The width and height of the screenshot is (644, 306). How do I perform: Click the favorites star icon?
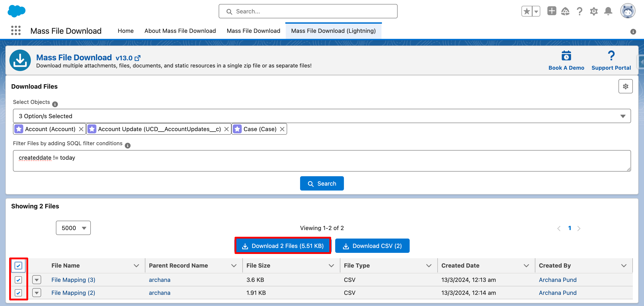(527, 11)
